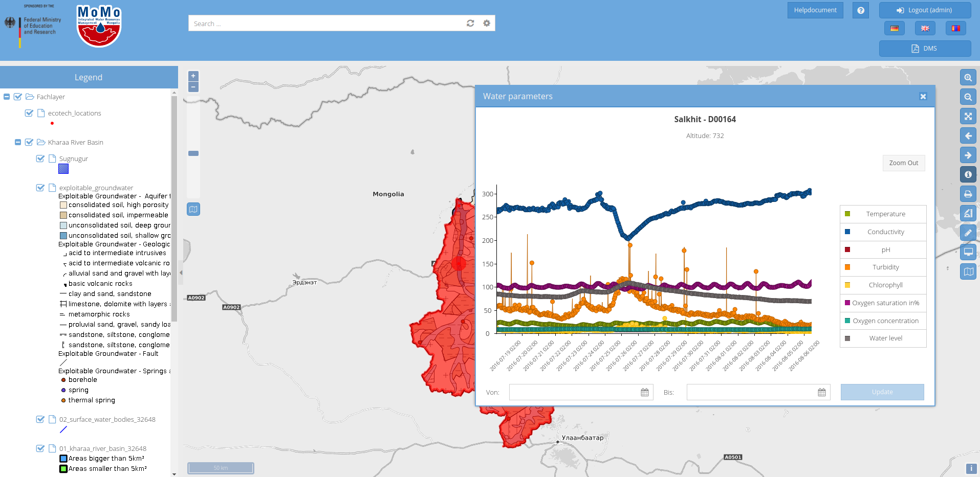Open search settings gear
Viewport: 980px width, 477px height.
coord(487,23)
